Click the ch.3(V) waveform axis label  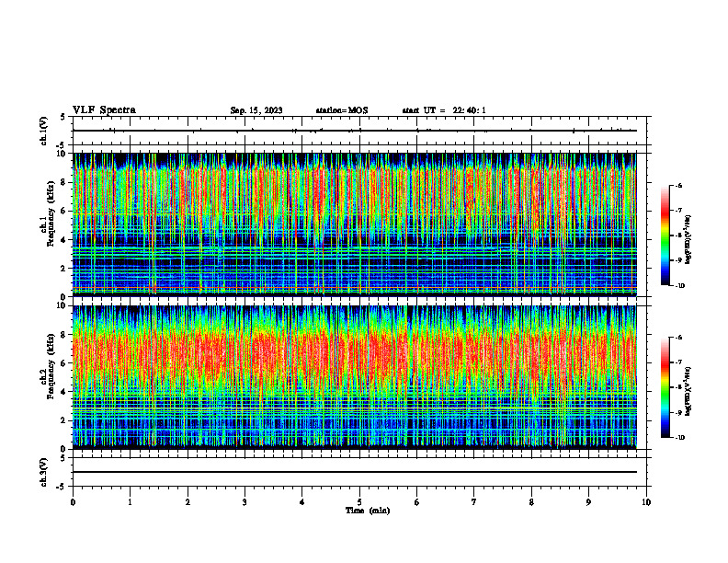pyautogui.click(x=44, y=472)
